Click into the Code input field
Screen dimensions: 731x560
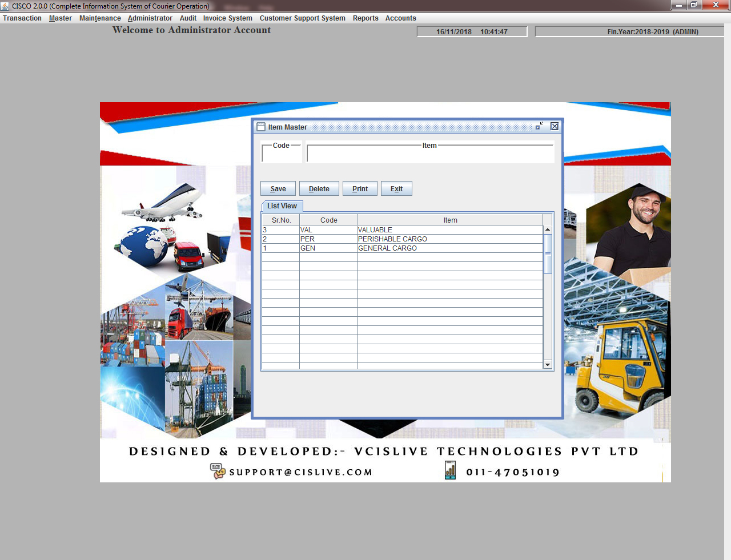click(282, 155)
